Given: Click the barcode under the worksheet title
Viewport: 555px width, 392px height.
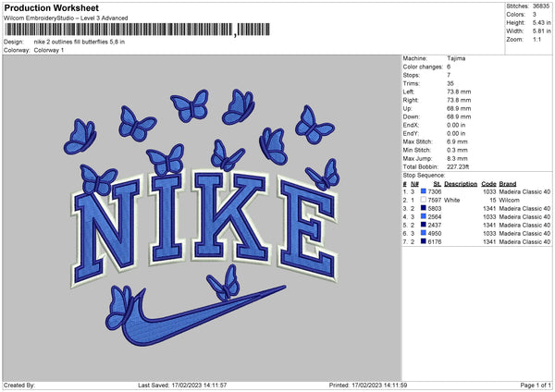Looking at the screenshot, I should (137, 30).
